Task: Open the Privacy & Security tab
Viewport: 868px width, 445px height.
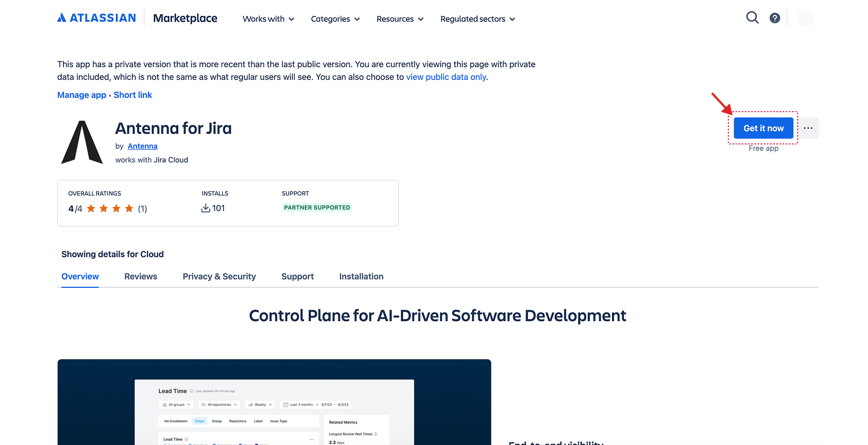Action: (220, 276)
